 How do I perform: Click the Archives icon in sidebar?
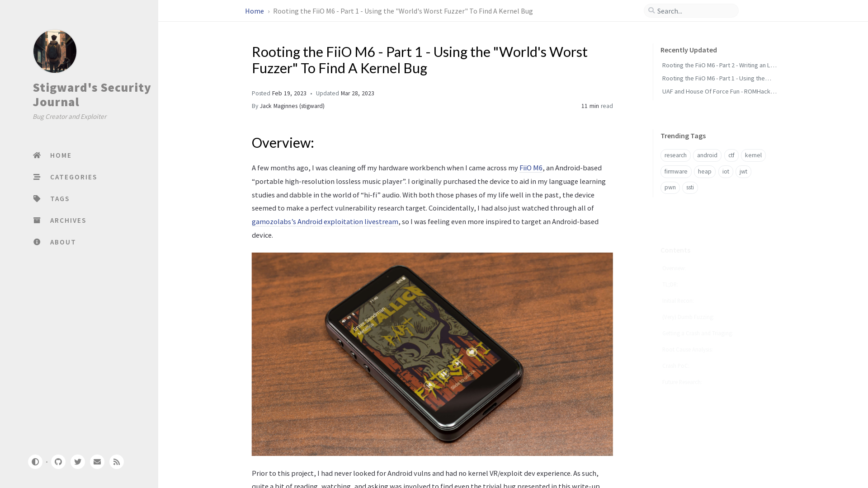(x=37, y=220)
